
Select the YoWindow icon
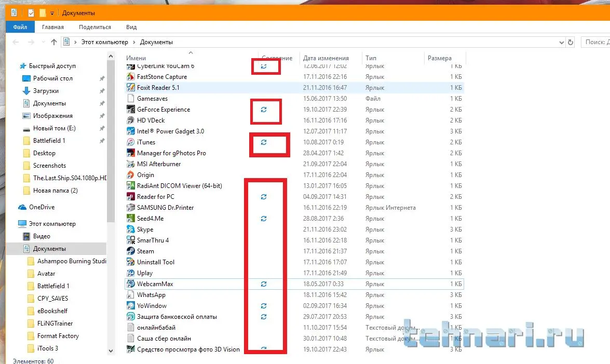click(x=131, y=306)
